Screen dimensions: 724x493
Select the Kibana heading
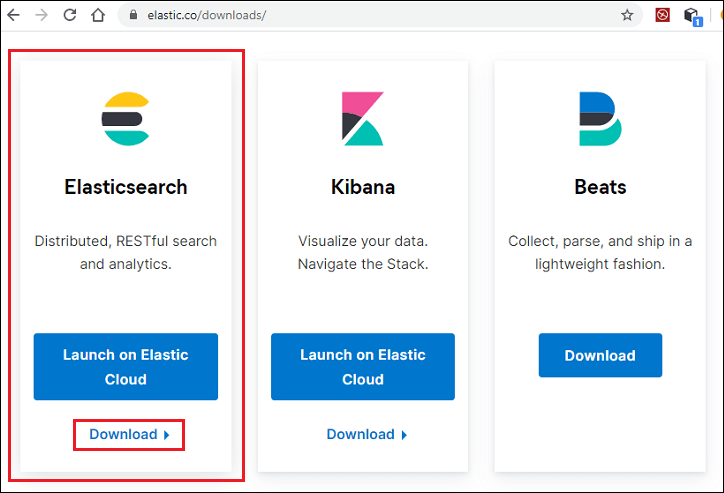click(x=363, y=187)
